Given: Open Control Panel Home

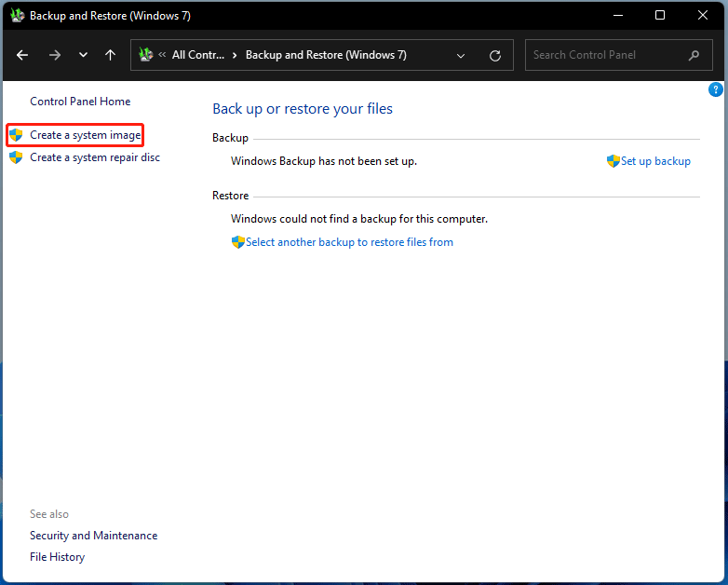Looking at the screenshot, I should [80, 102].
